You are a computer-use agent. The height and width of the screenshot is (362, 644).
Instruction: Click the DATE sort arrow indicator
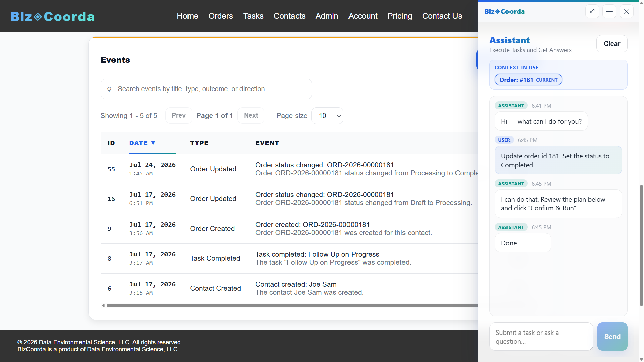(x=153, y=143)
